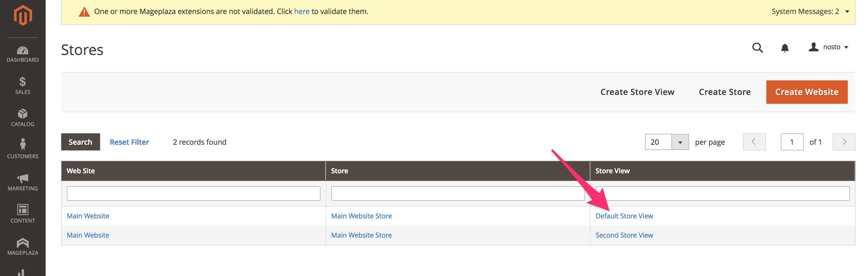This screenshot has height=276, width=868.
Task: Open the Sales dollar icon menu
Action: coord(23,86)
